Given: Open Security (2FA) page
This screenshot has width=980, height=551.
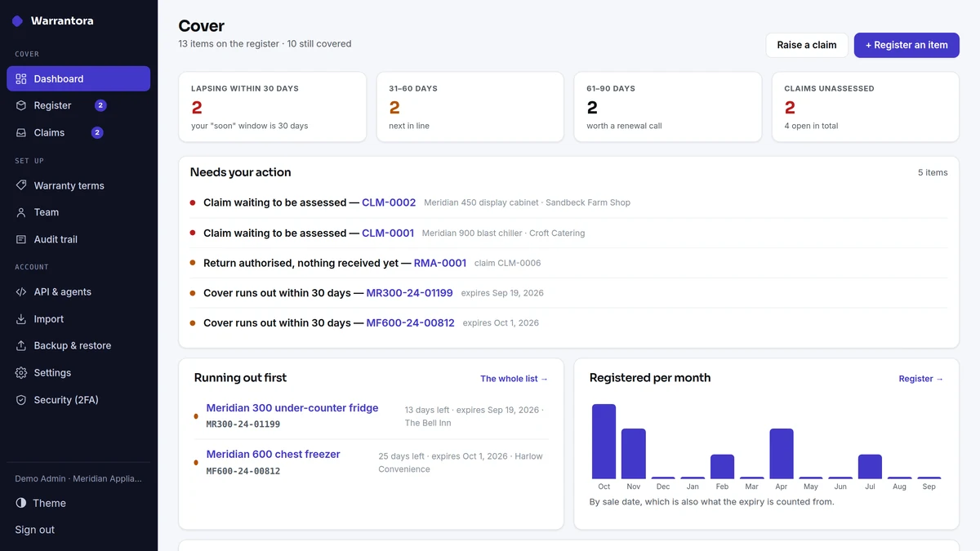Looking at the screenshot, I should click(x=78, y=400).
